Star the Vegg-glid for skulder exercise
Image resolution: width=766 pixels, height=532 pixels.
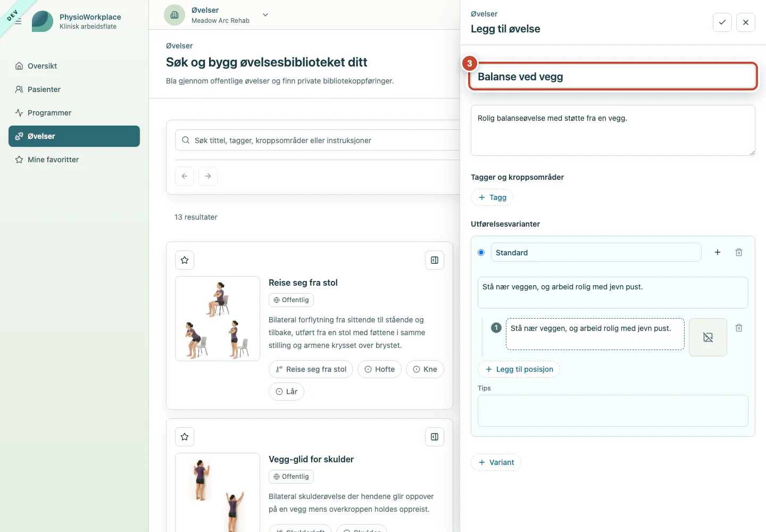click(185, 437)
